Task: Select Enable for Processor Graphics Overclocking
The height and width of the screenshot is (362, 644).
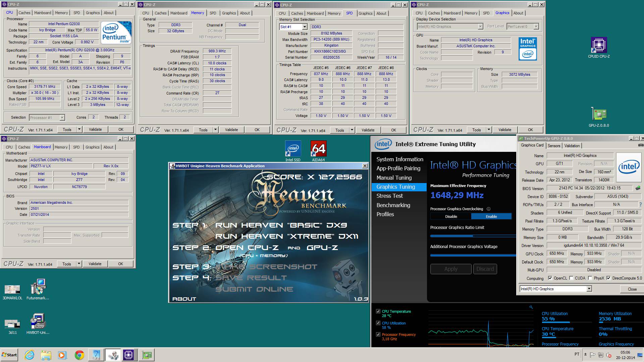Action: (x=491, y=217)
